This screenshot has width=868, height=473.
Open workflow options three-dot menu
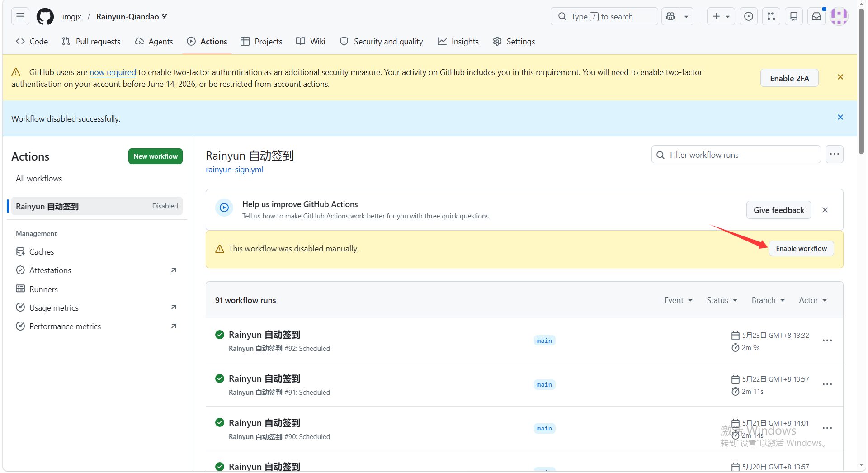point(835,154)
